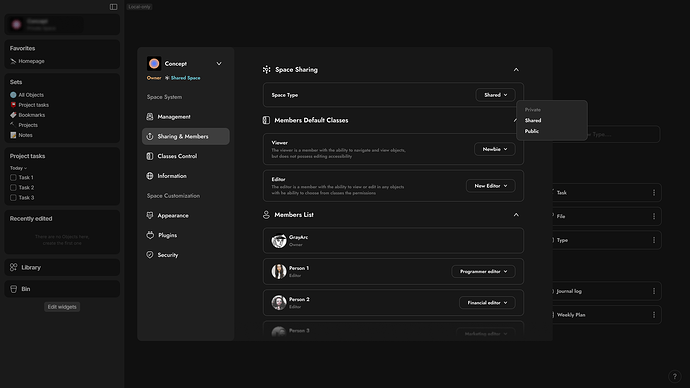Check the Task 3 checkbox

(13, 198)
